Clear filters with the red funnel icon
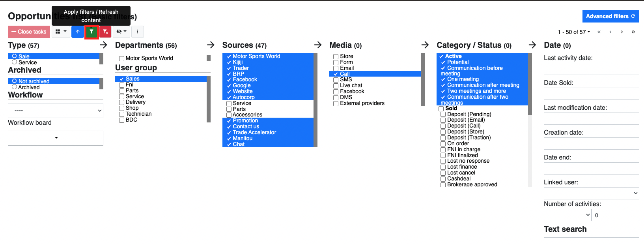 (x=105, y=32)
